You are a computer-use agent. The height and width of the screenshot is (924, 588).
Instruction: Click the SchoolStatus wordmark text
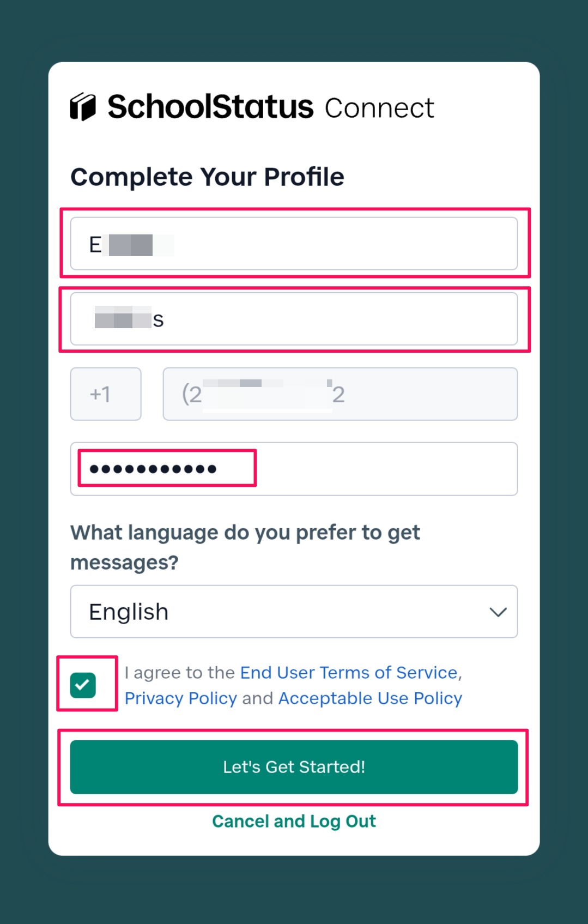click(x=210, y=107)
